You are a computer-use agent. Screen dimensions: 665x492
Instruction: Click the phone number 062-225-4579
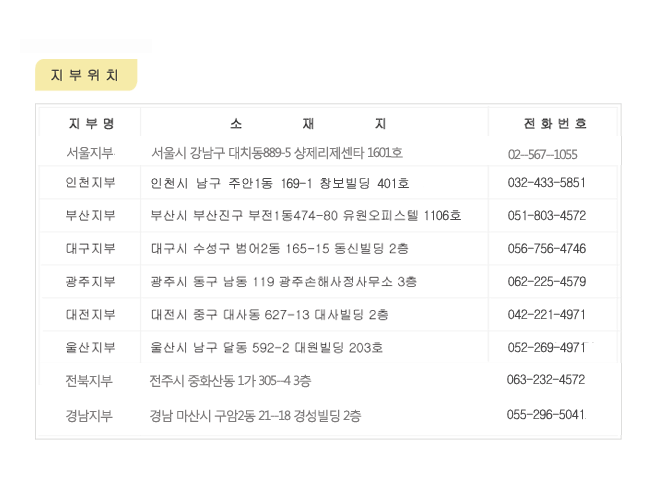tap(547, 282)
